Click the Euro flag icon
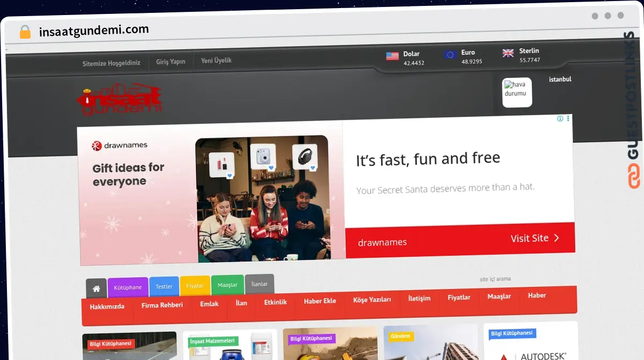644x360 pixels. 450,54
